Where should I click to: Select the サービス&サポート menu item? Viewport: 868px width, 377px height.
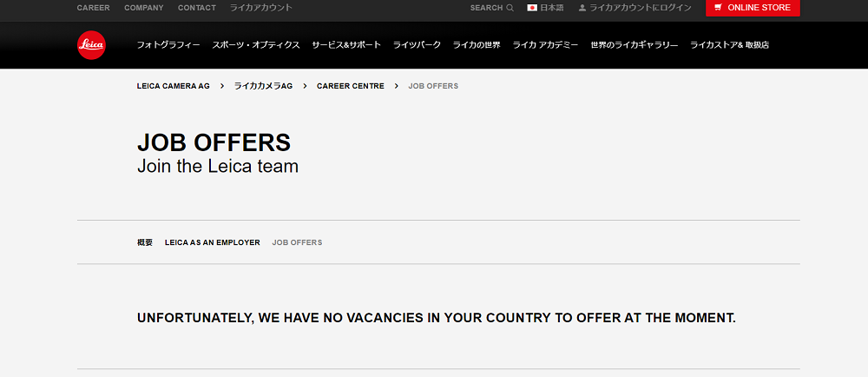point(346,45)
